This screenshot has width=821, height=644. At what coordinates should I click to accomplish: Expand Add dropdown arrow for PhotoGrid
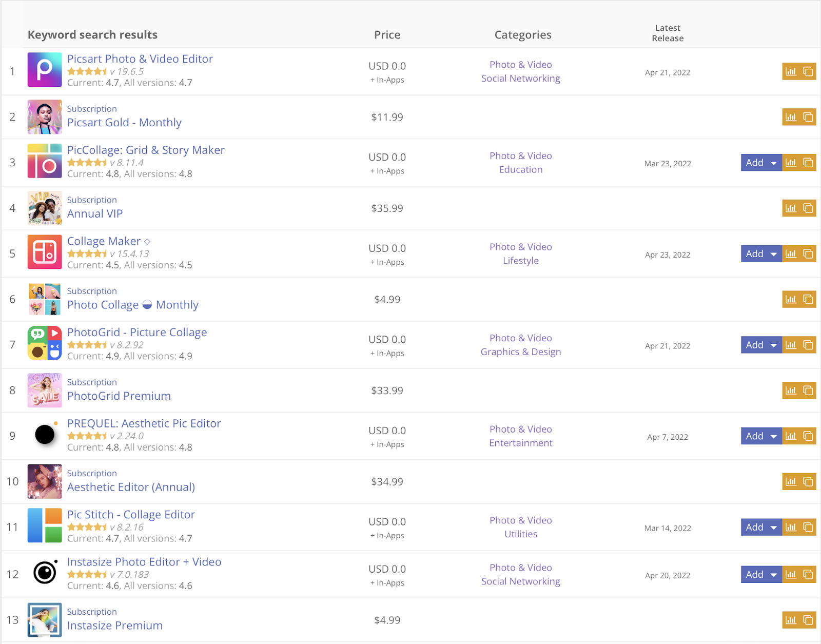coord(774,345)
